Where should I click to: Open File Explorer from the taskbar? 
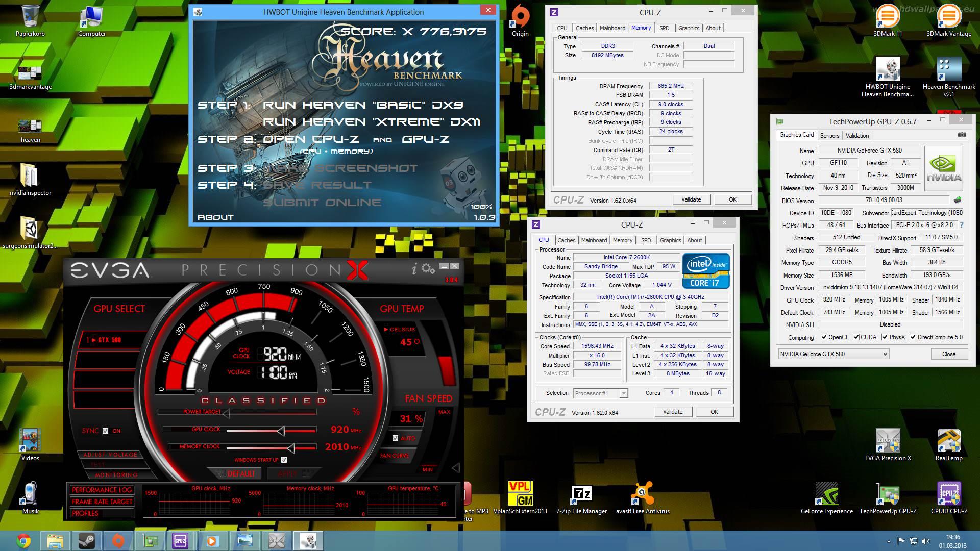coord(55,541)
